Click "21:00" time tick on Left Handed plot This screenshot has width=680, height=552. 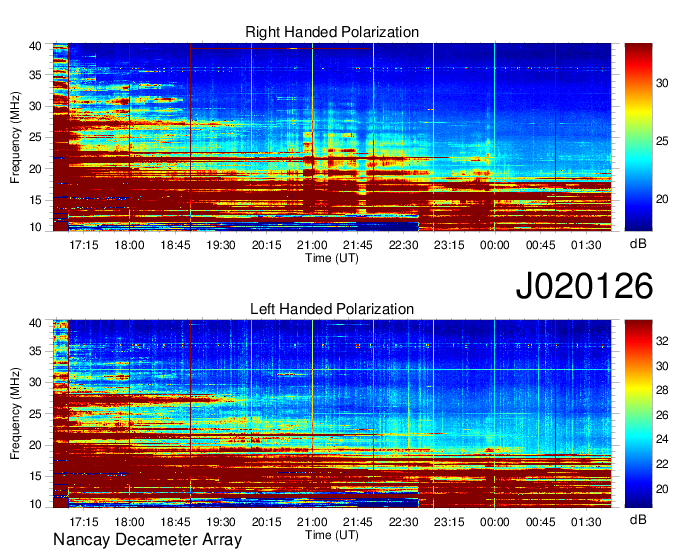coord(312,522)
